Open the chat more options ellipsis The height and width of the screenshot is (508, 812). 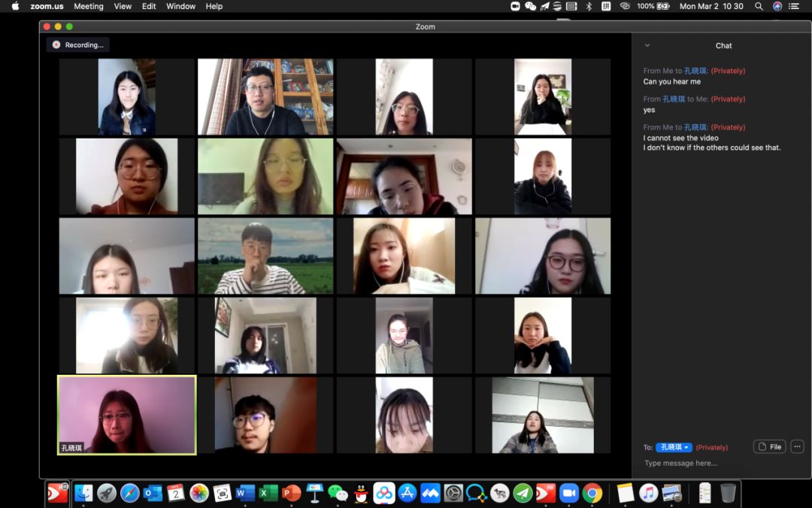click(797, 446)
